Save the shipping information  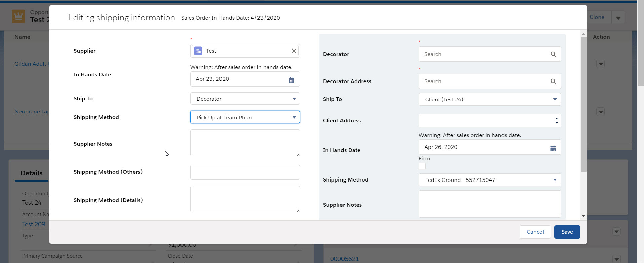pyautogui.click(x=567, y=232)
